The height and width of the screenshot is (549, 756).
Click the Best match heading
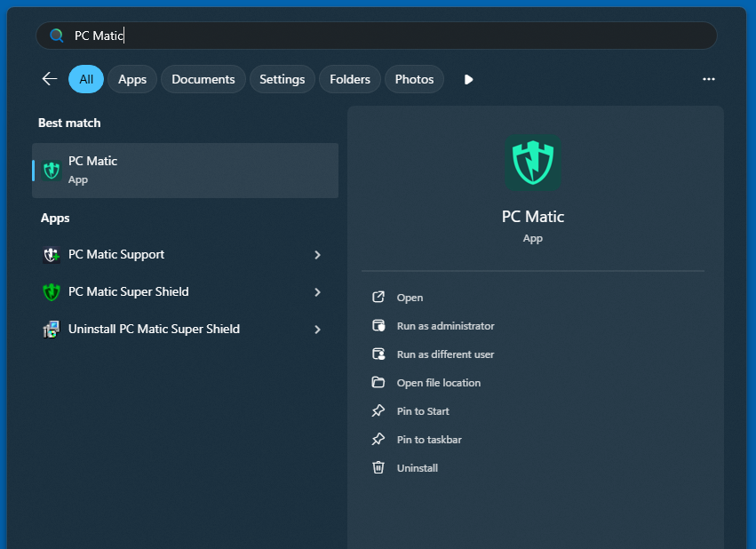click(69, 123)
